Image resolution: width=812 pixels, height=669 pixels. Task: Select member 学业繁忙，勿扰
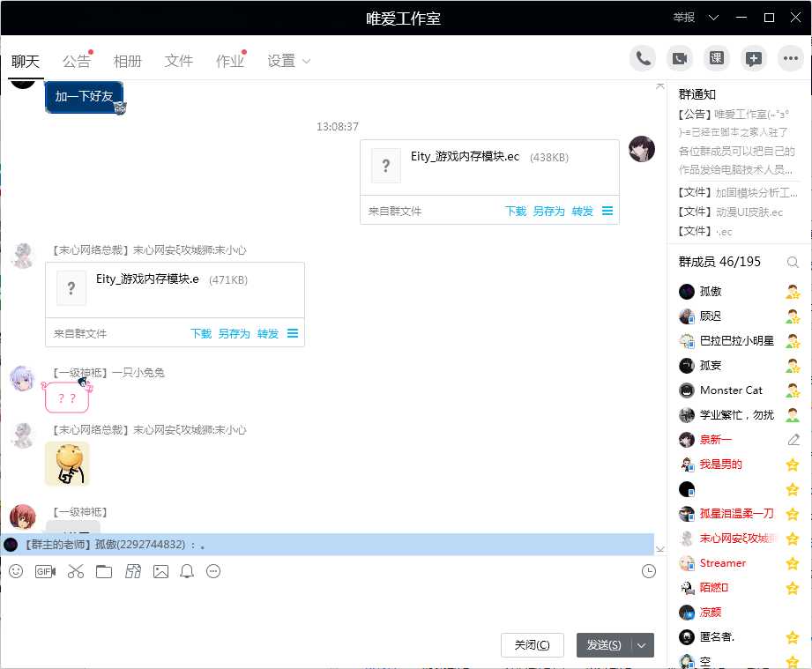[739, 415]
